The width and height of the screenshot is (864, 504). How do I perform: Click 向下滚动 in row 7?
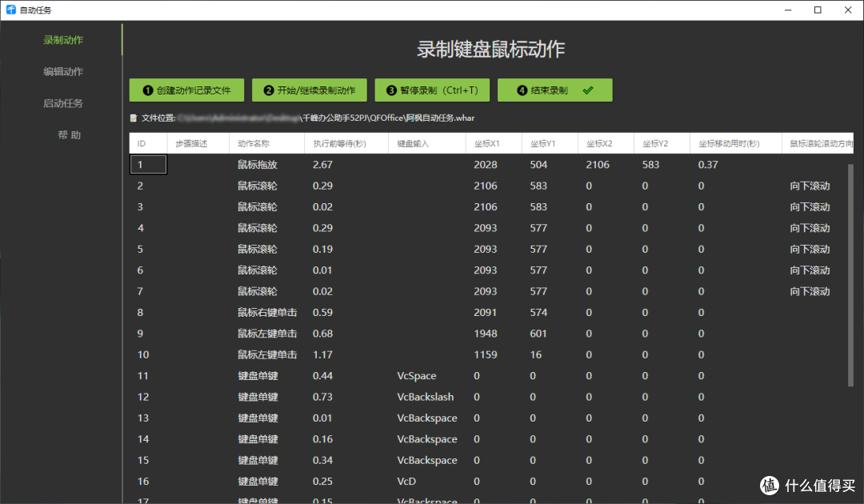point(810,291)
